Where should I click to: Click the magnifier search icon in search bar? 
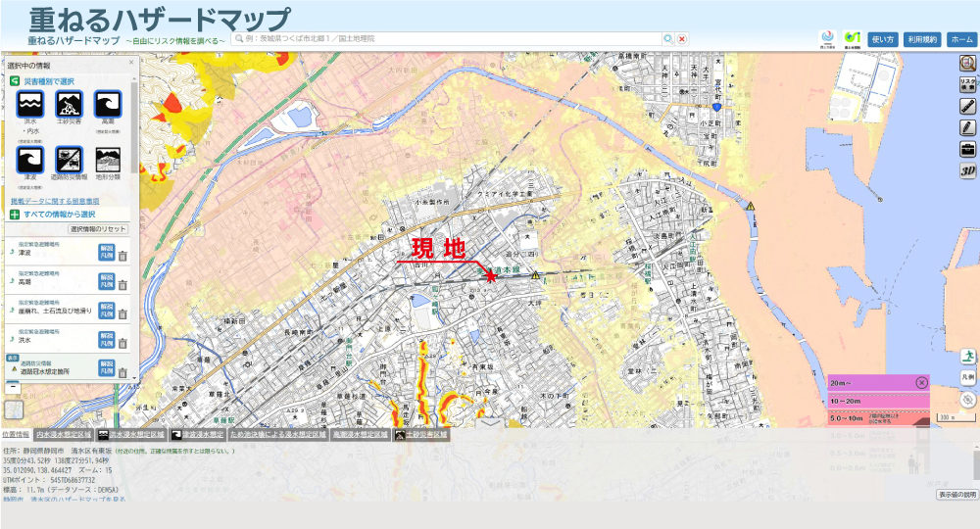(668, 39)
